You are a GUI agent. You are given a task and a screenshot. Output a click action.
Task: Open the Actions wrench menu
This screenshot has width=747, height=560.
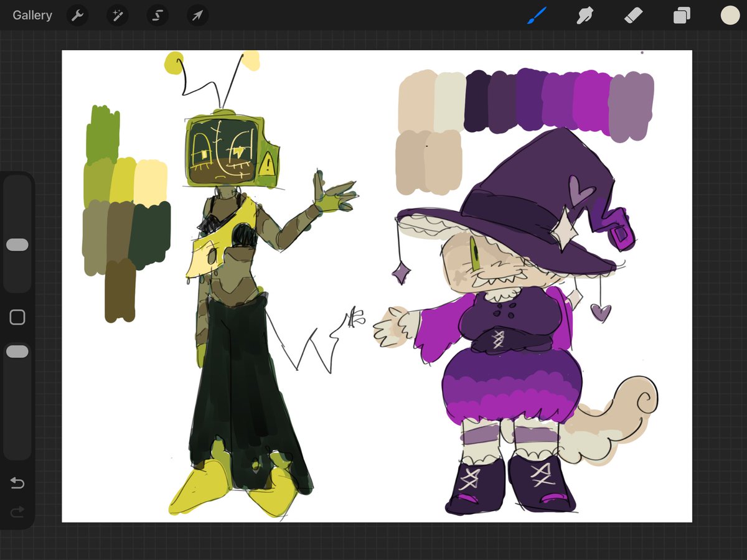[x=77, y=16]
